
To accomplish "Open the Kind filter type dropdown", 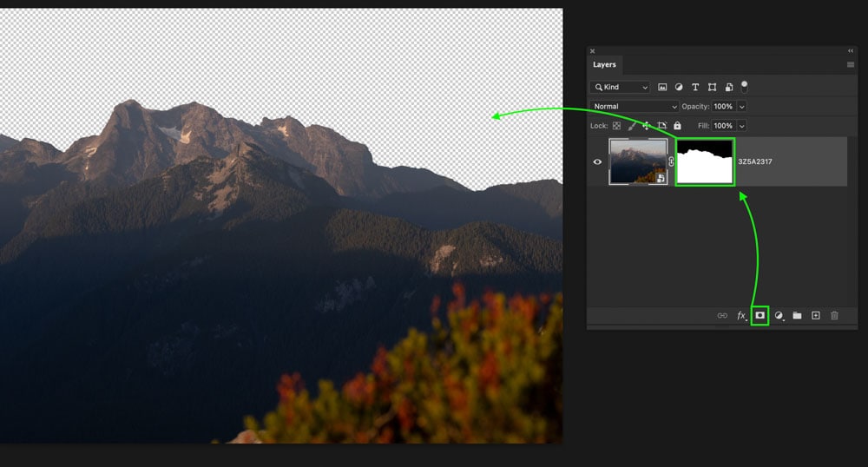I will click(621, 87).
